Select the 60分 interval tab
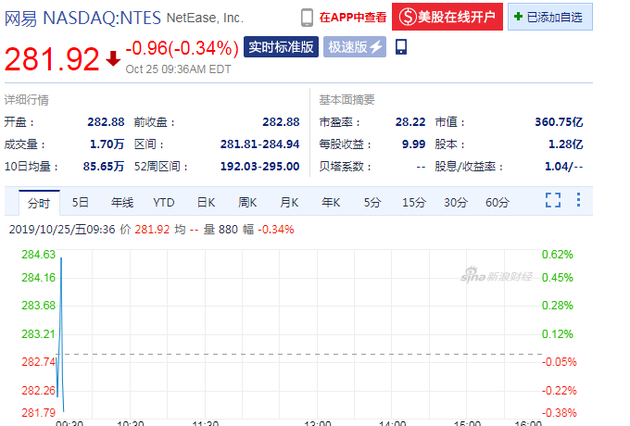 [x=497, y=202]
